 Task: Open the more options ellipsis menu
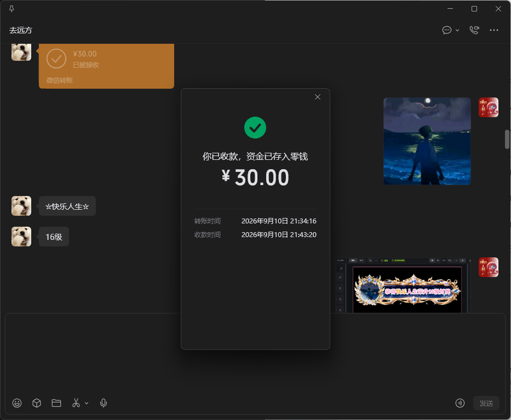pos(493,30)
